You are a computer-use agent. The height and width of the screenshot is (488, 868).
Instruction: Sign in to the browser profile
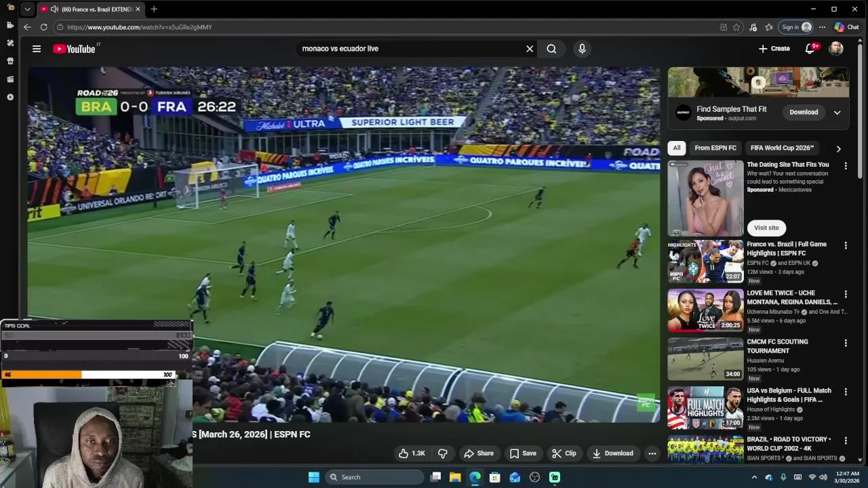point(795,27)
